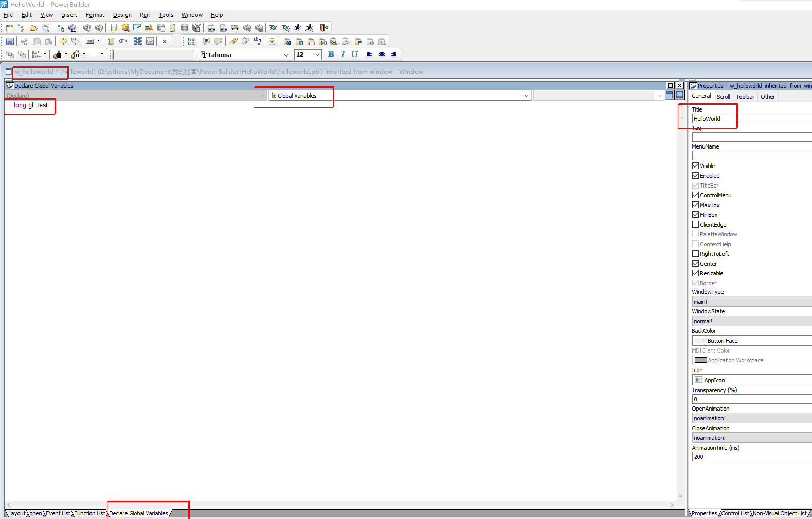Click the Cut scissors icon

pyautogui.click(x=24, y=41)
